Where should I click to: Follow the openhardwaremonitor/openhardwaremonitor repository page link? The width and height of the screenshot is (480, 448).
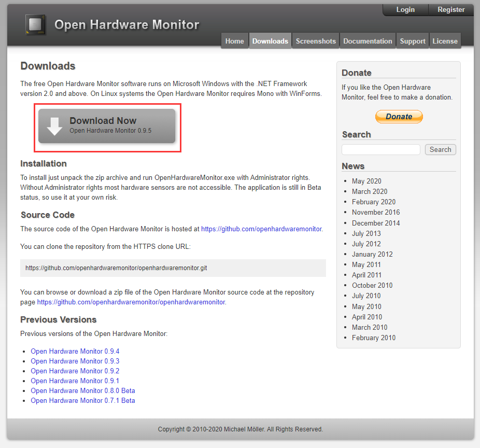click(131, 302)
